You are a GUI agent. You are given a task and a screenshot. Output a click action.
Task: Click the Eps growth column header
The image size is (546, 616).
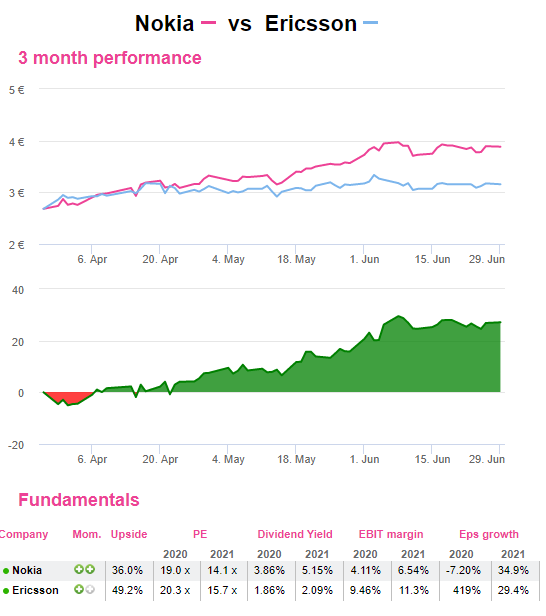coord(489,534)
